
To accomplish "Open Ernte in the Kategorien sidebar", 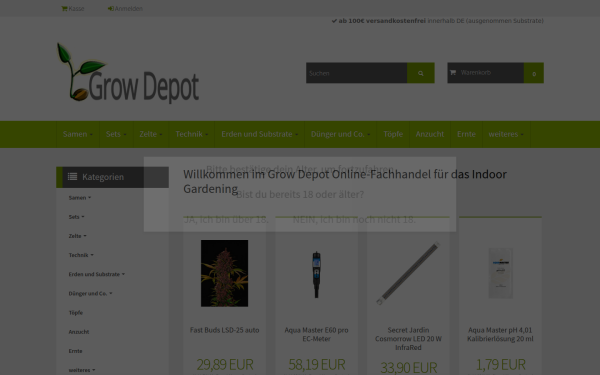I will pyautogui.click(x=75, y=351).
